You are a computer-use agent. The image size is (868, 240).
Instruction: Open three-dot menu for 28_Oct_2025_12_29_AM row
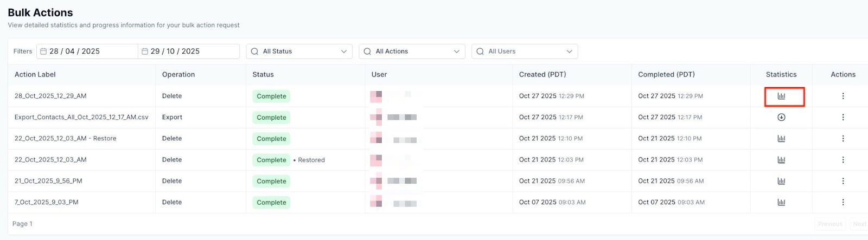(x=843, y=96)
